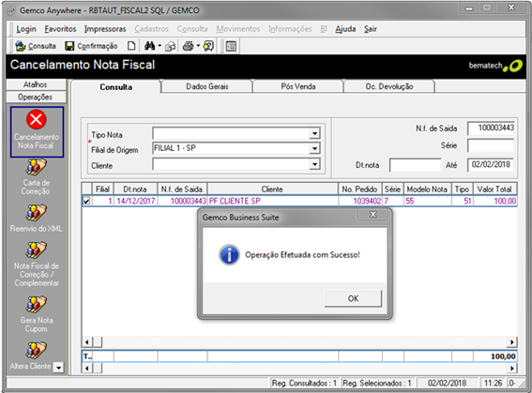Click the Série input field

point(491,145)
